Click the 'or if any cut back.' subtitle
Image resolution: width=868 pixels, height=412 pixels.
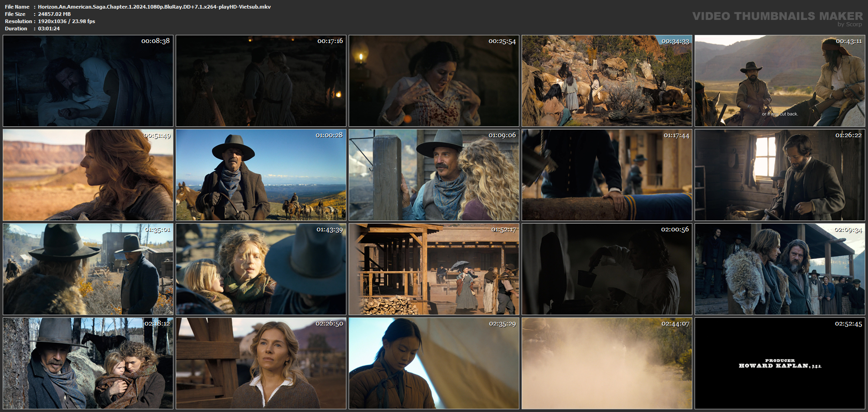point(780,114)
